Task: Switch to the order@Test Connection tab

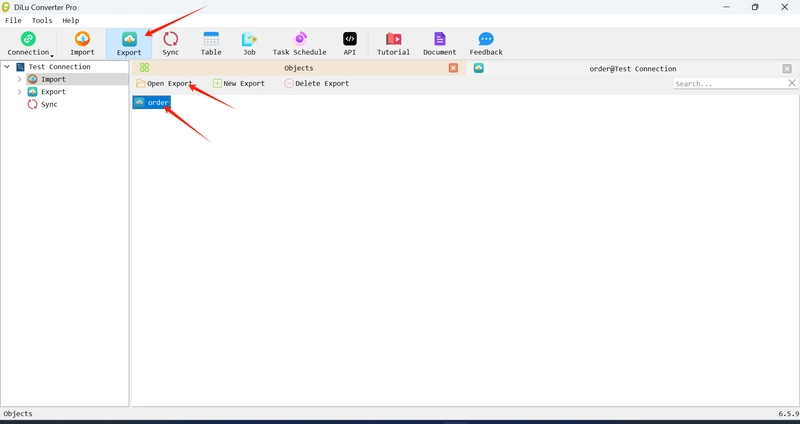Action: (633, 68)
